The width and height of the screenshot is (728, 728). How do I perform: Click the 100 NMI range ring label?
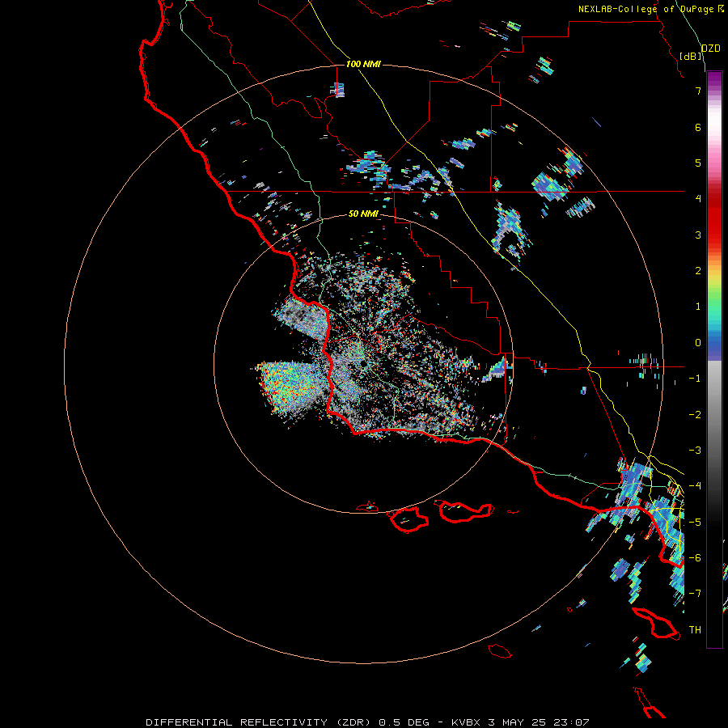click(x=363, y=64)
